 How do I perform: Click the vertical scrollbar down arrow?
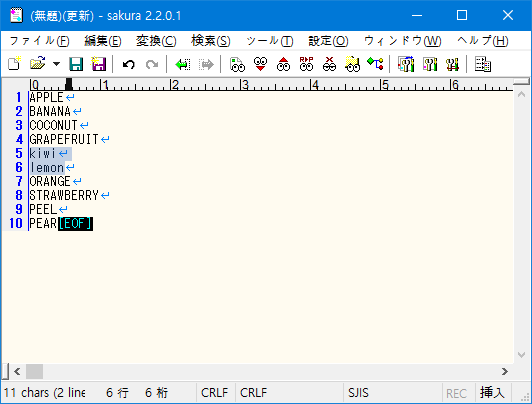521,355
